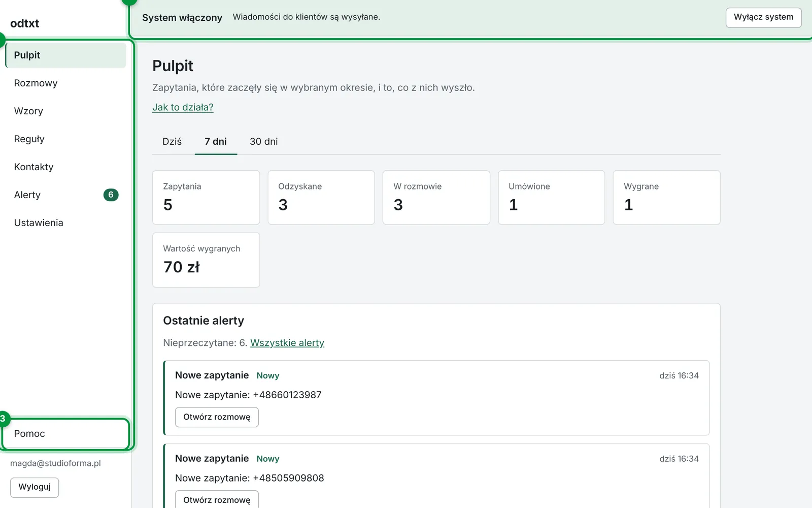Click the Wygrane stat card
This screenshot has width=812, height=508.
[x=667, y=198]
